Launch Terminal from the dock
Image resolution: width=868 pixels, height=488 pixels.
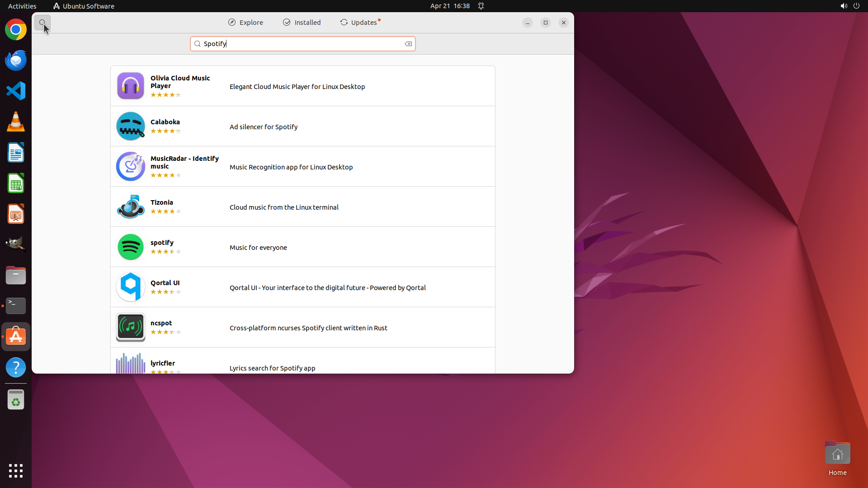point(16,306)
